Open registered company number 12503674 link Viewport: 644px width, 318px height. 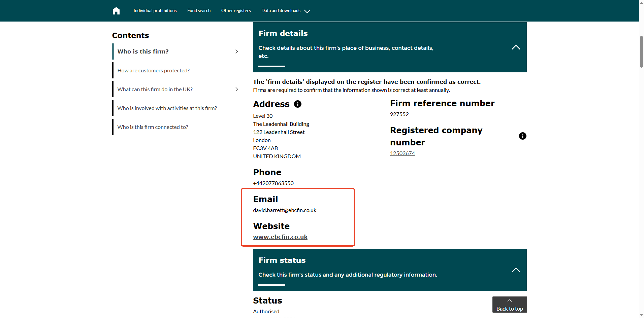click(x=402, y=153)
